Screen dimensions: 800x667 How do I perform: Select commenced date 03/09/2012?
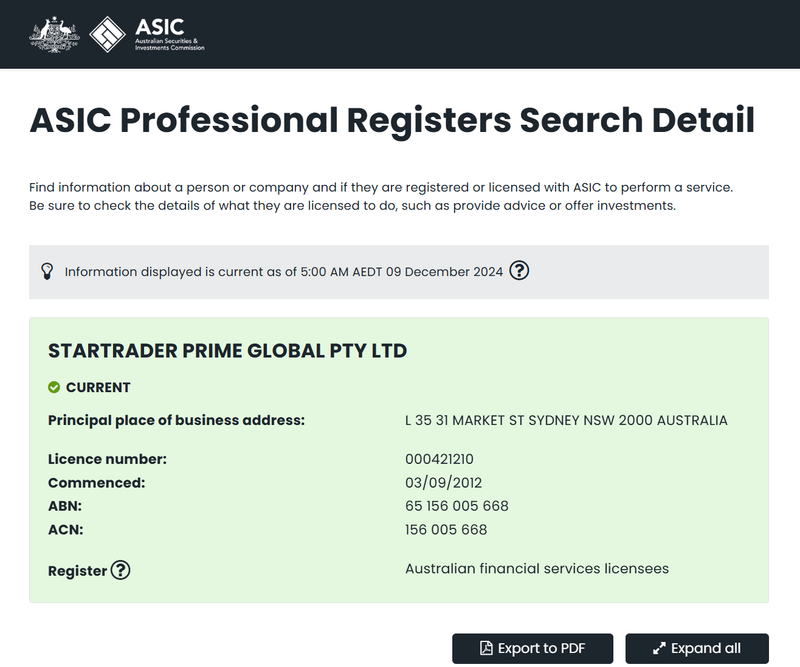[x=443, y=483]
